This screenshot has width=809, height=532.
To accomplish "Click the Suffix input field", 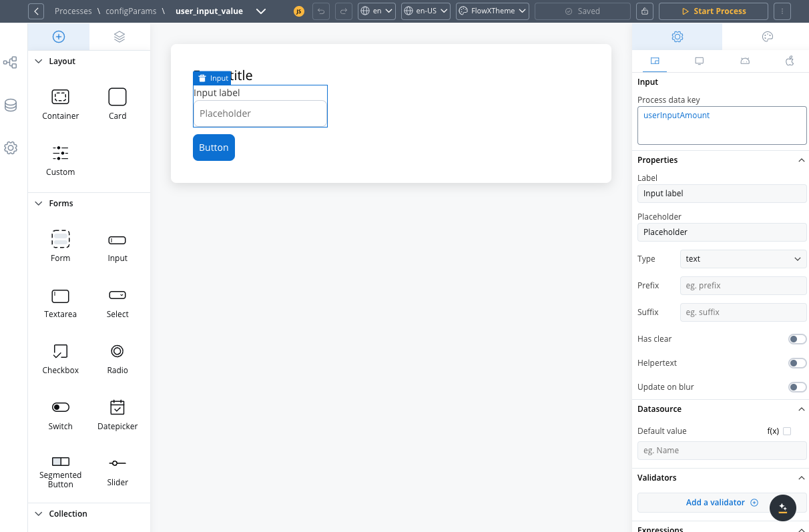I will point(744,312).
